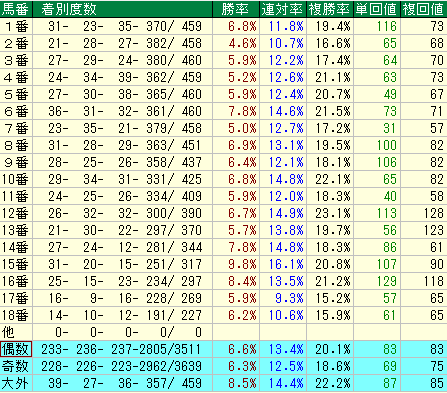Select the 12番 row label

tap(16, 213)
